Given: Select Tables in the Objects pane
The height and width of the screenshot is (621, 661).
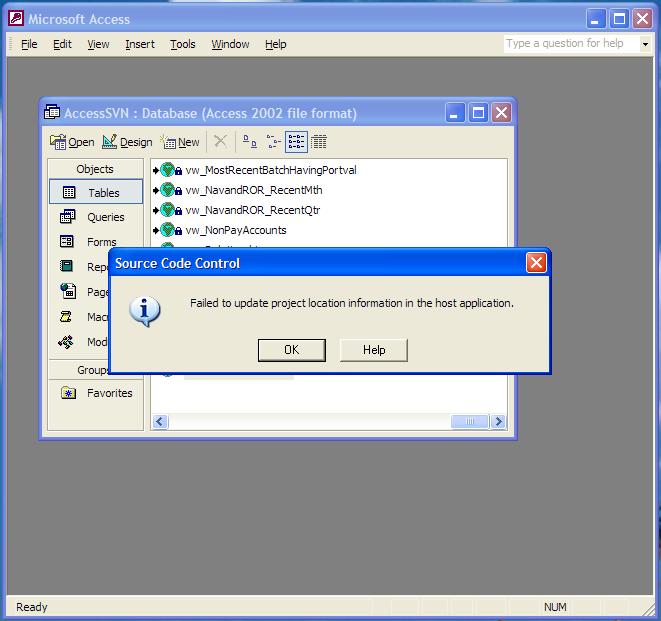Looking at the screenshot, I should [96, 192].
